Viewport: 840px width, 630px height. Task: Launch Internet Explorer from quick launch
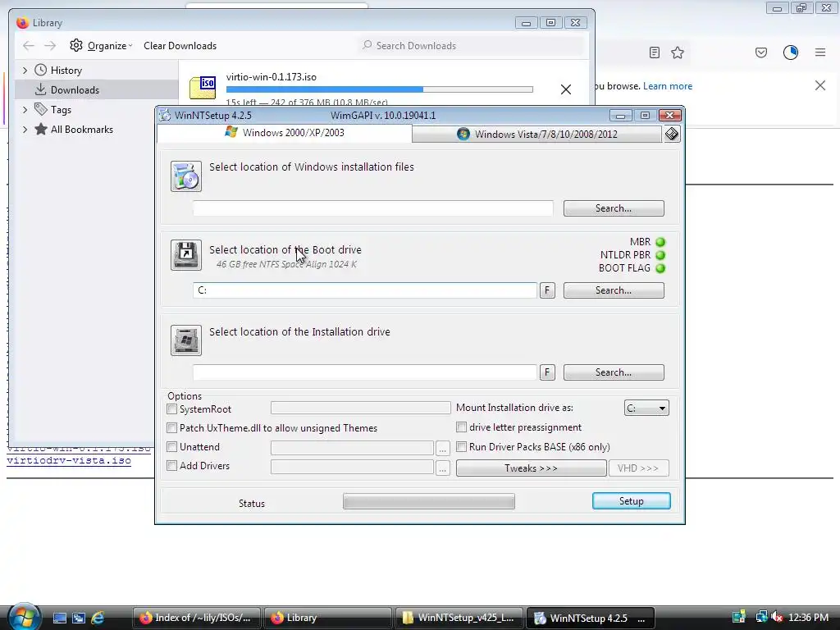pos(98,618)
